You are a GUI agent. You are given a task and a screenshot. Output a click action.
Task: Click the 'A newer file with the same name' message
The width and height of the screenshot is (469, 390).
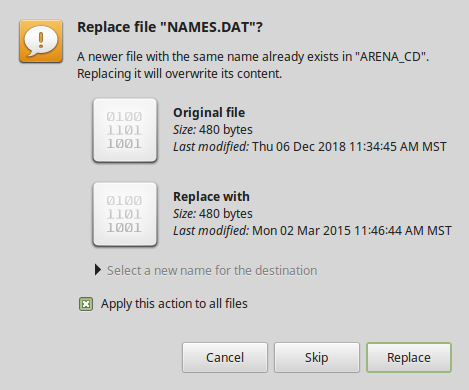(253, 57)
